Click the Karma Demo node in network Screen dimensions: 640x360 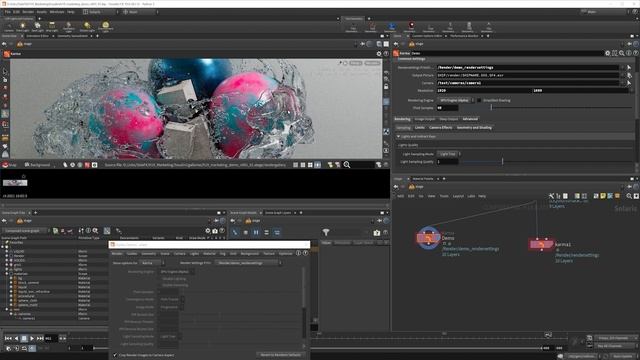click(x=428, y=238)
